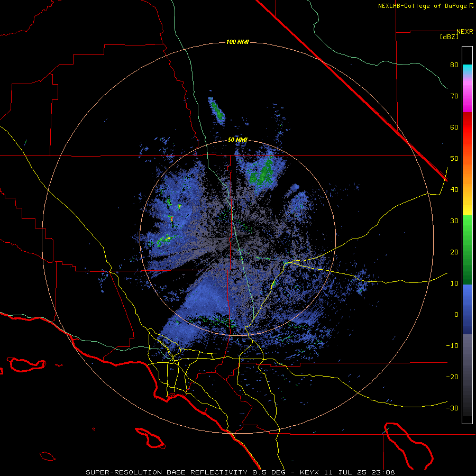Click the -20 value on the dBZ scale
The width and height of the screenshot is (476, 476).
(x=452, y=377)
